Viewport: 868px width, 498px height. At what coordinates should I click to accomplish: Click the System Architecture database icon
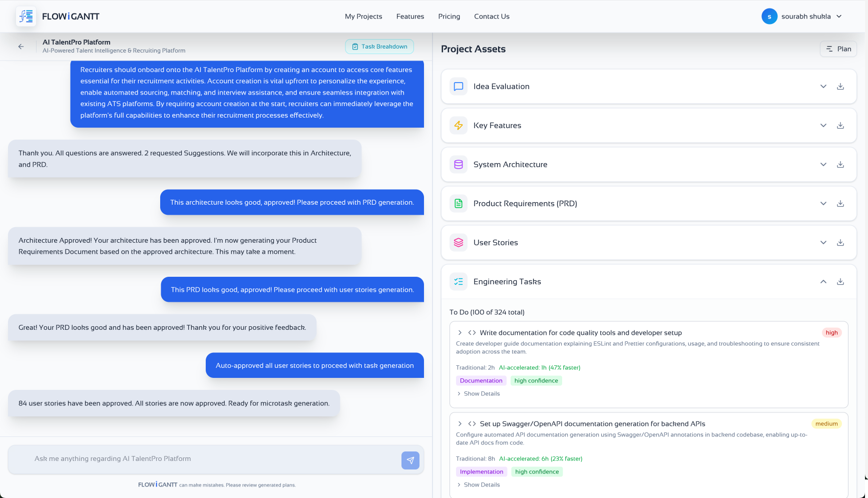click(458, 164)
